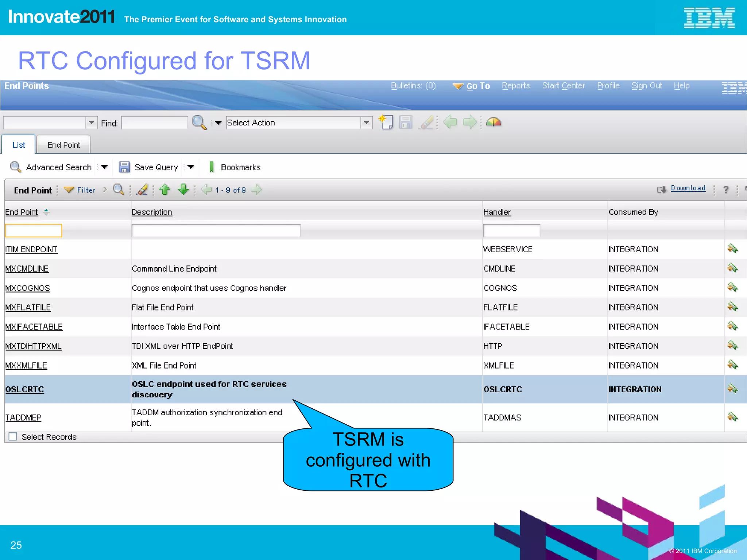Switch to the End Point tab
747x560 pixels.
(64, 145)
